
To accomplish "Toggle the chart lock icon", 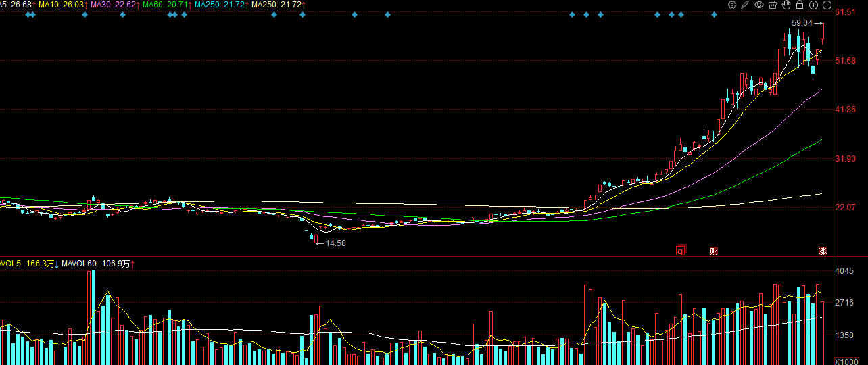I will click(x=800, y=5).
